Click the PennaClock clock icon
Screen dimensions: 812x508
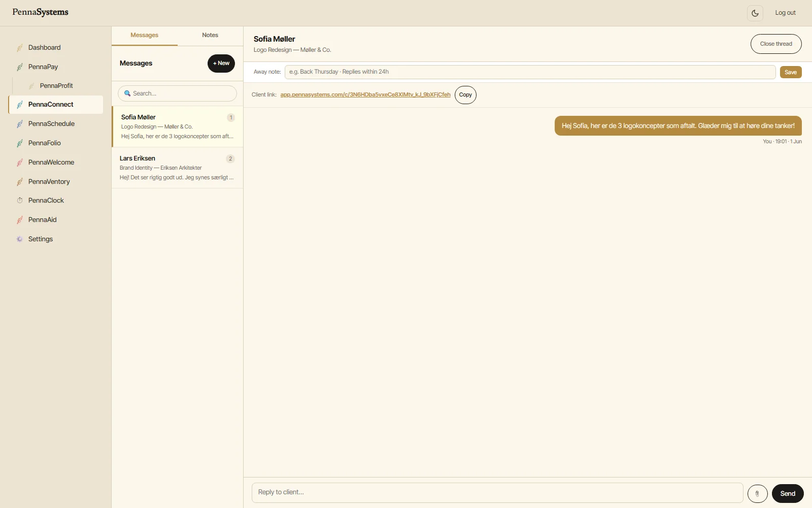click(20, 201)
